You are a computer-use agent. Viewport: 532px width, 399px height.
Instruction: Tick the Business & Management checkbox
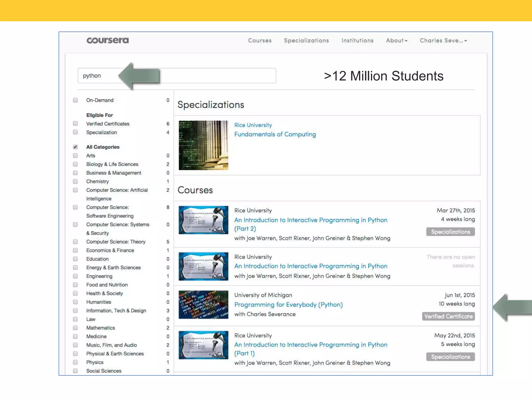point(75,173)
